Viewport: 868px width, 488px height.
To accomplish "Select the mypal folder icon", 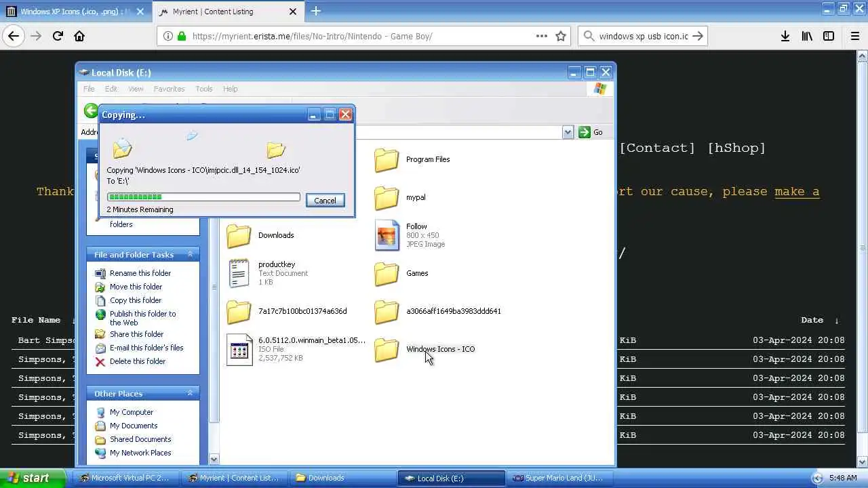I will (x=387, y=198).
